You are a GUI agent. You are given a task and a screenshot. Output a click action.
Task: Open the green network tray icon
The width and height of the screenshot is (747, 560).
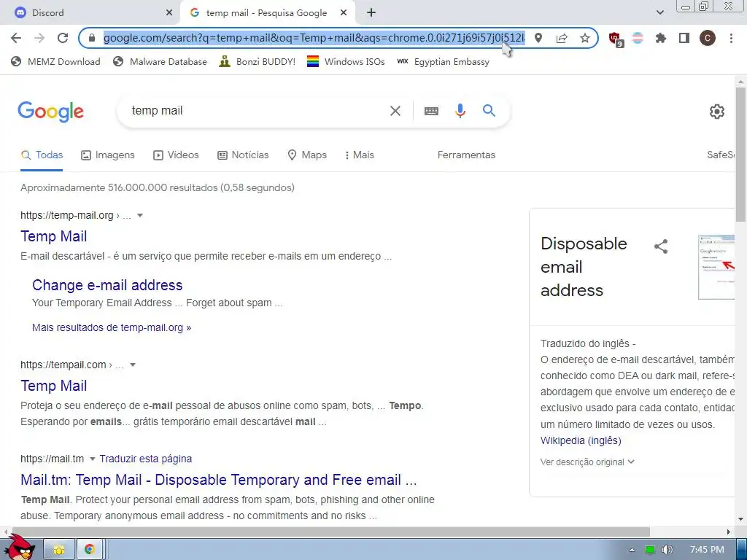(x=649, y=550)
